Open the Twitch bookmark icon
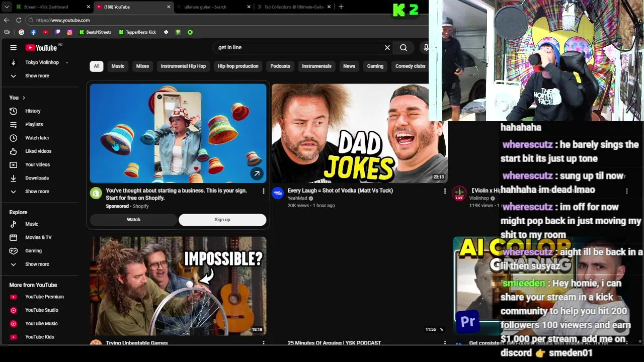 pos(57,32)
